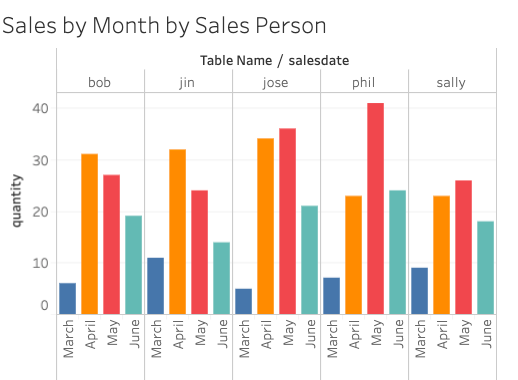The height and width of the screenshot is (380, 518).
Task: Select the jin column header
Action: (187, 83)
